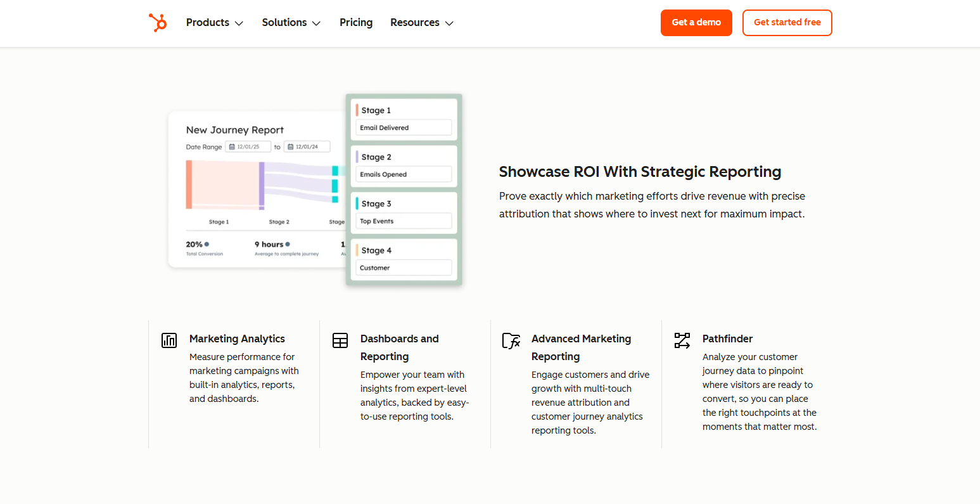Screen dimensions: 980x504
Task: Open the Pathfinder heading link
Action: click(x=727, y=339)
